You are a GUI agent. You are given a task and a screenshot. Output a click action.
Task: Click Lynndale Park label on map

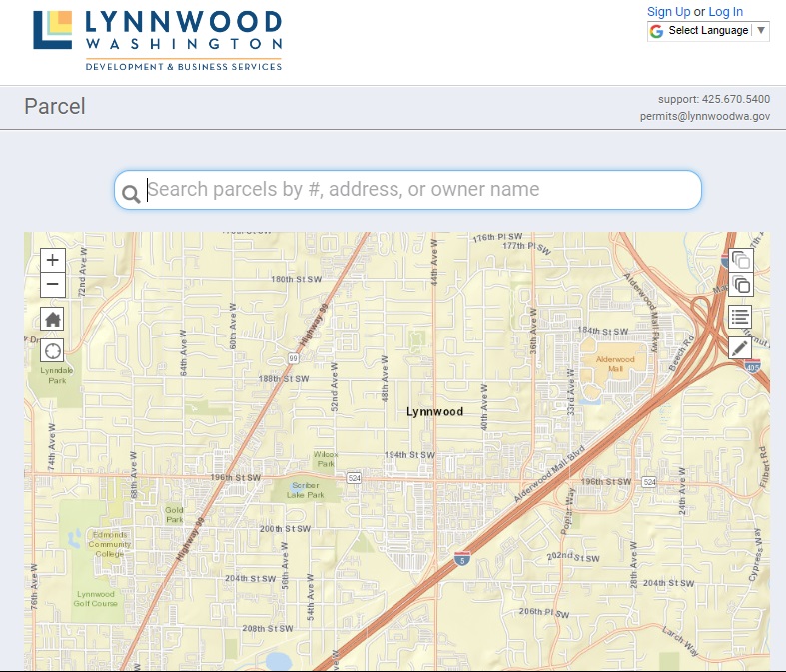click(x=57, y=375)
